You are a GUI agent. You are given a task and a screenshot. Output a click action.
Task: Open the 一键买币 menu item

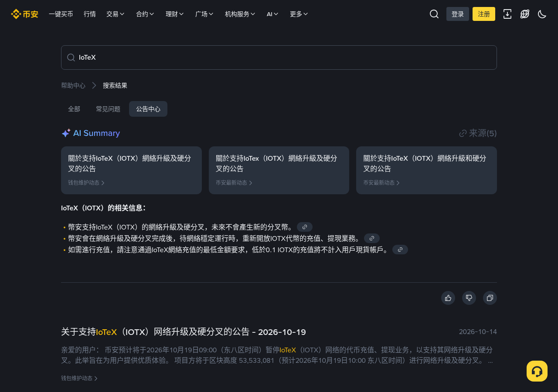(61, 14)
